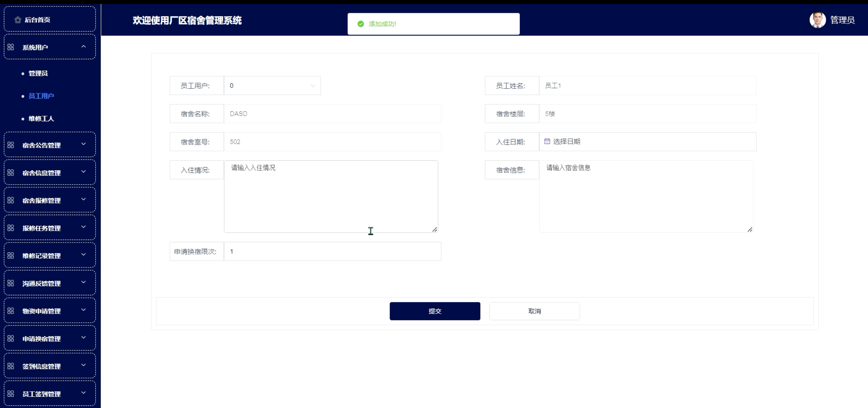Open the 员工用户 dropdown showing 0
The height and width of the screenshot is (408, 868).
click(272, 86)
